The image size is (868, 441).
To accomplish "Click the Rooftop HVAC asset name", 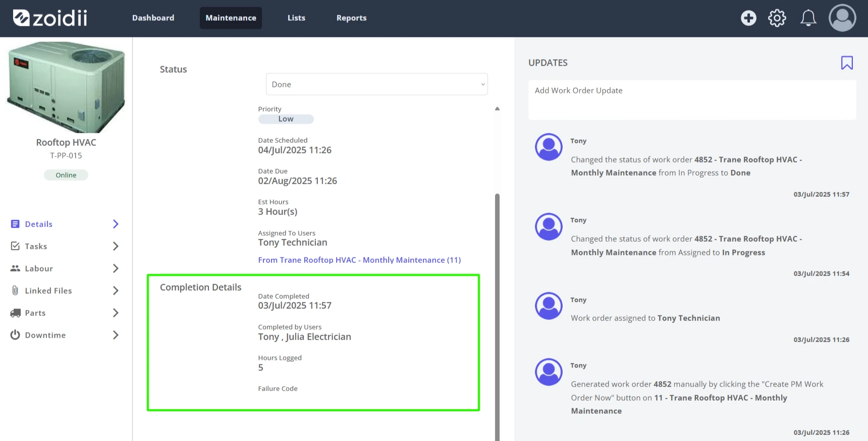I will tap(66, 143).
